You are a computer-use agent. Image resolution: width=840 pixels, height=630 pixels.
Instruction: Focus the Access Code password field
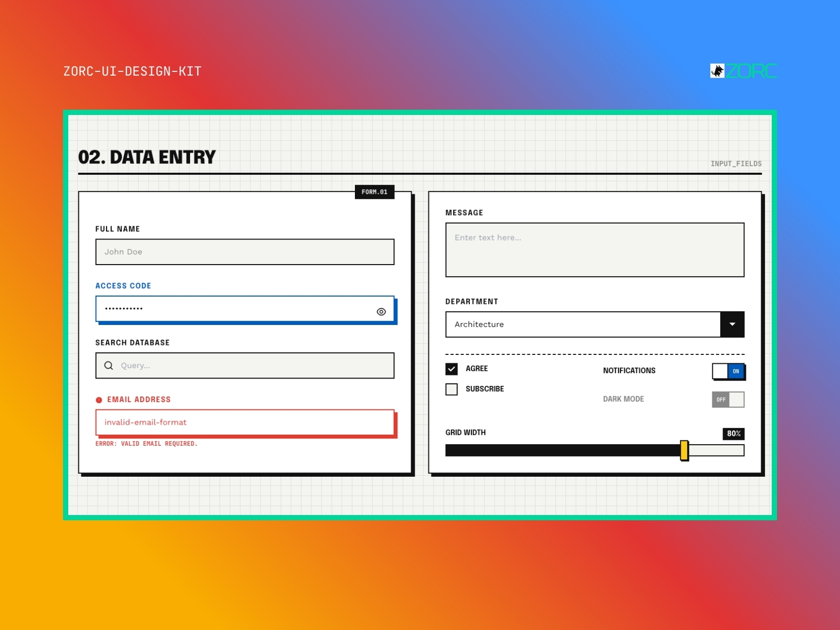[245, 309]
